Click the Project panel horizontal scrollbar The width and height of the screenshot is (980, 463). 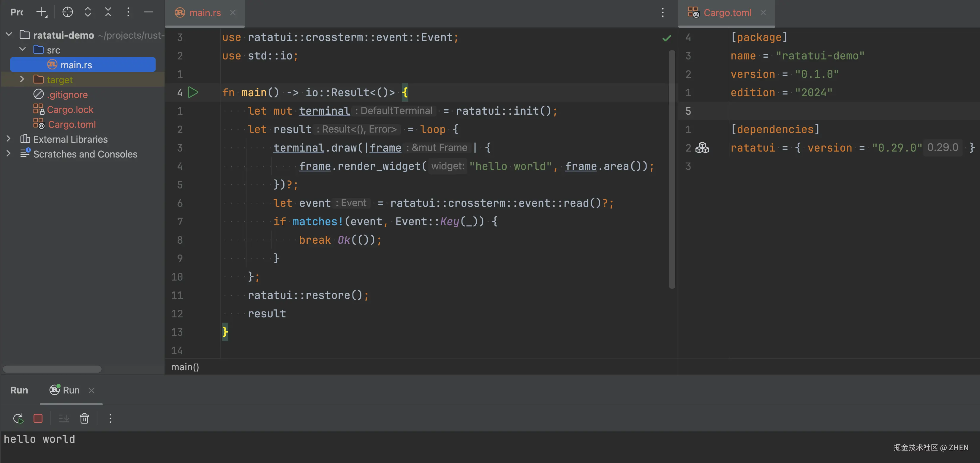[52, 369]
